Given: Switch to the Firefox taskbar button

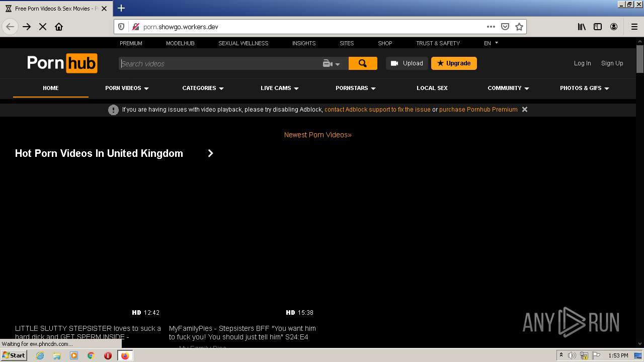Looking at the screenshot, I should 125,355.
